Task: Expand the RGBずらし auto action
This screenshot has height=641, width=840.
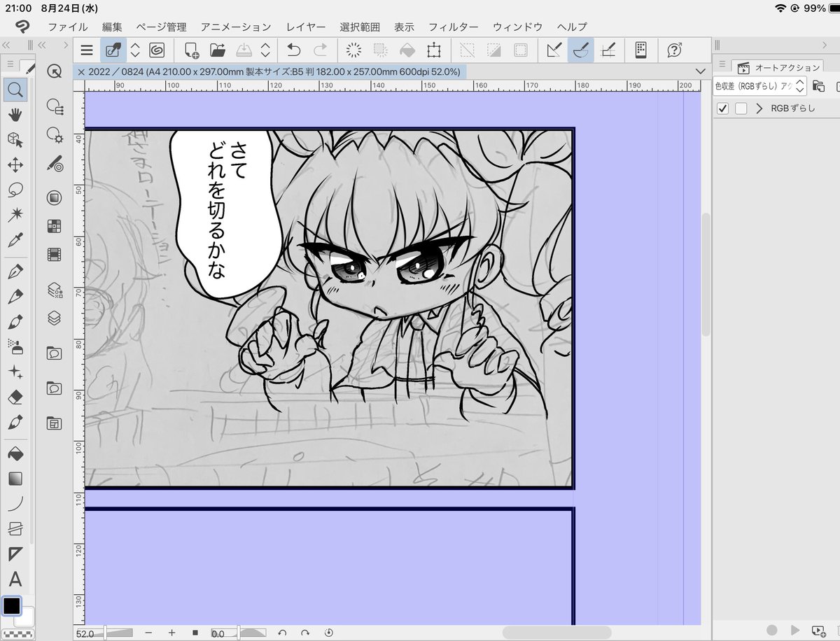Action: pos(759,108)
